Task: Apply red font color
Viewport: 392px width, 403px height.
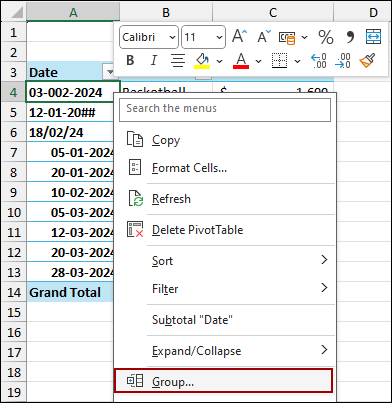Action: click(x=241, y=61)
